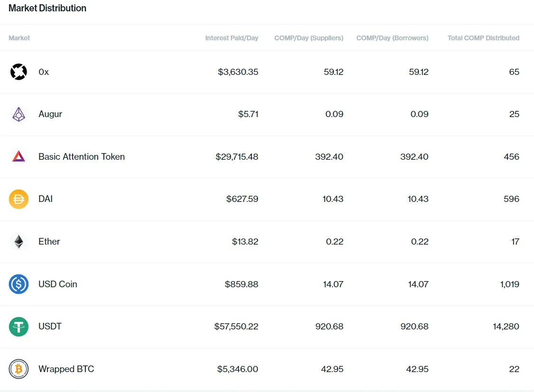Open the Ether market name

click(49, 241)
